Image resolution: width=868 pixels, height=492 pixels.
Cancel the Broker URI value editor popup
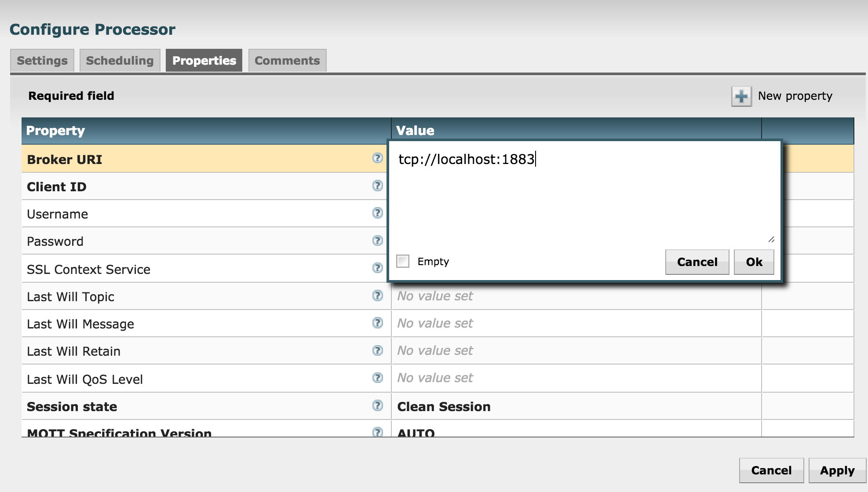tap(697, 262)
